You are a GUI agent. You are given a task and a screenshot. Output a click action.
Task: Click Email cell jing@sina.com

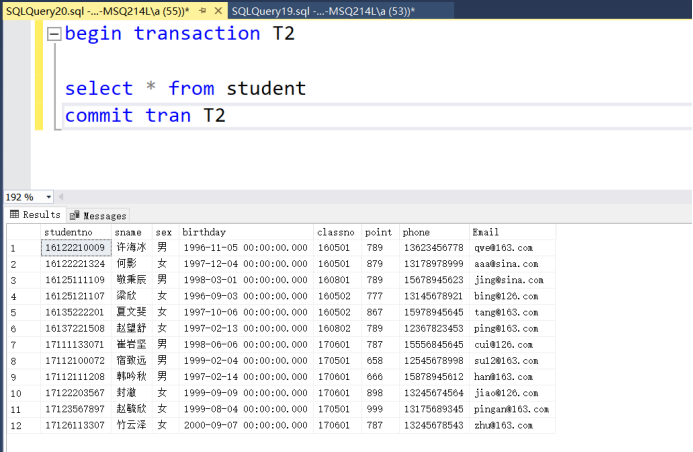(x=512, y=280)
